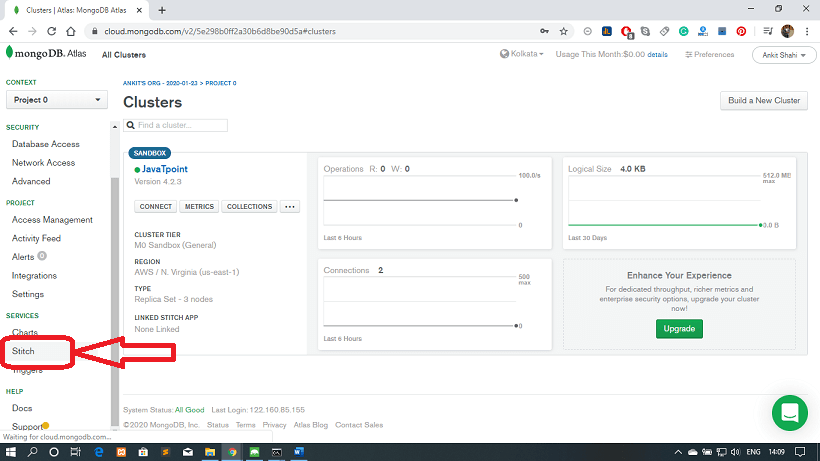Open the Pinterest extension icon

[741, 31]
